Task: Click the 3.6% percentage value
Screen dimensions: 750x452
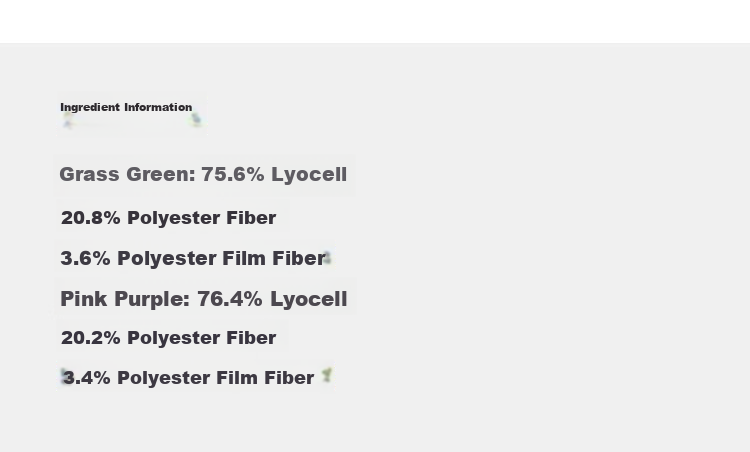Action: point(85,258)
